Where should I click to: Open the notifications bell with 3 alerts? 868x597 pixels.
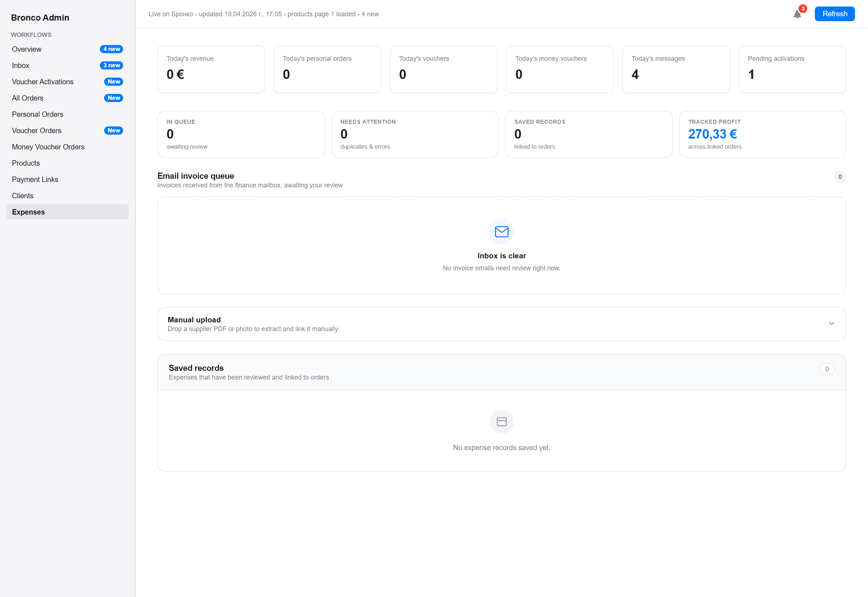pos(798,14)
